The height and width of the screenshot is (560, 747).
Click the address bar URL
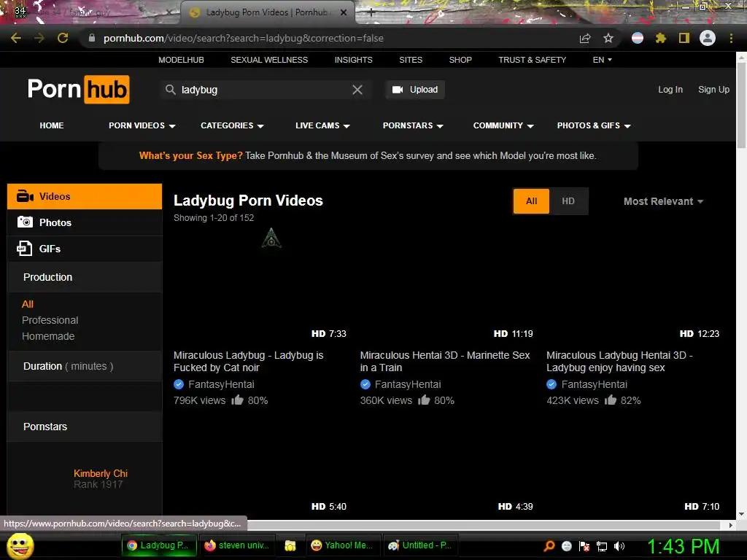pos(244,38)
